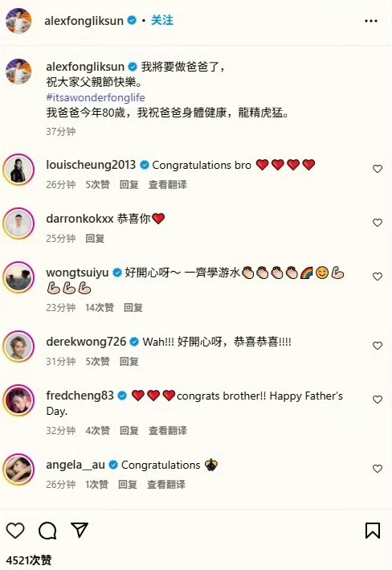The height and width of the screenshot is (570, 392).
Task: Like louischeung2013's comment
Action: click(378, 169)
